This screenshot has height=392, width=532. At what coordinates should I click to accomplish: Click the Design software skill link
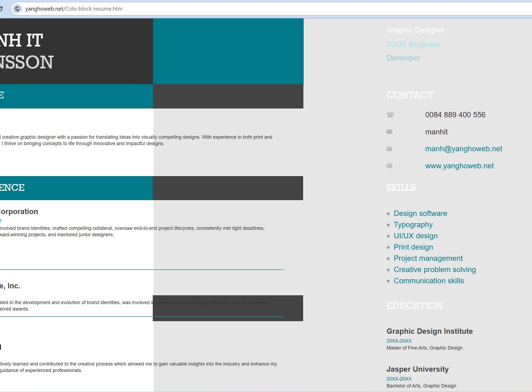(420, 214)
